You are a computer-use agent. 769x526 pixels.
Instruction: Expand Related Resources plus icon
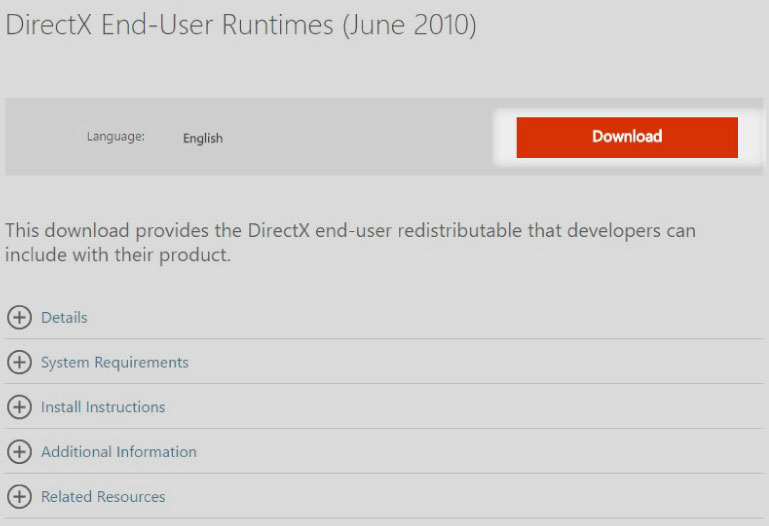20,496
